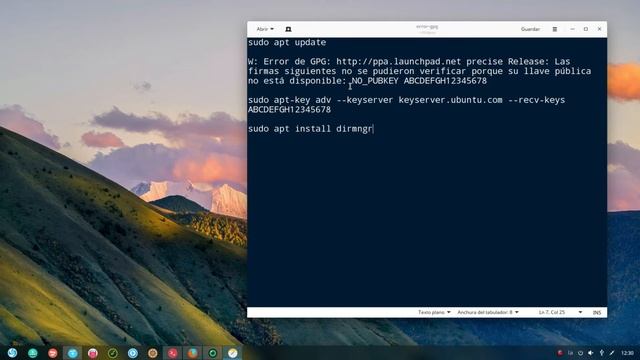This screenshot has height=360, width=640.
Task: Expand the Anchura del tabulador dropdown
Action: coord(488,312)
